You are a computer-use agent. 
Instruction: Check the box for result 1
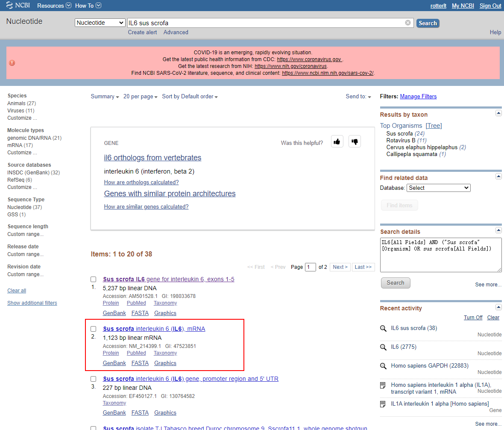coord(94,279)
